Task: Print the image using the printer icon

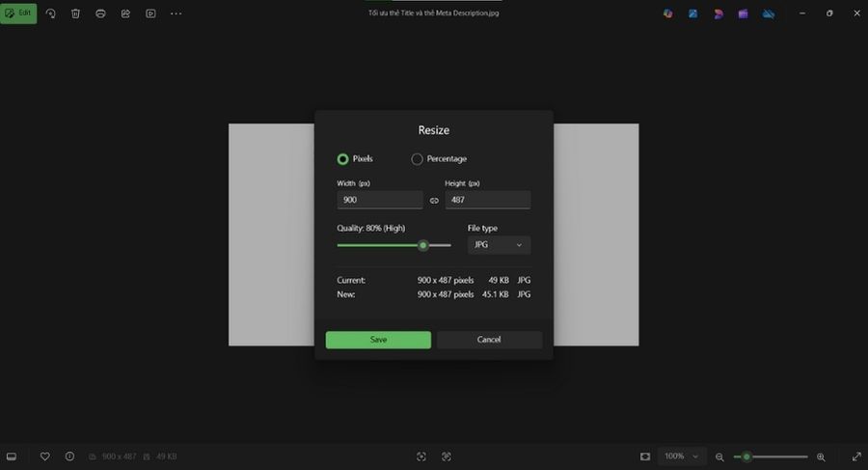Action: (100, 14)
